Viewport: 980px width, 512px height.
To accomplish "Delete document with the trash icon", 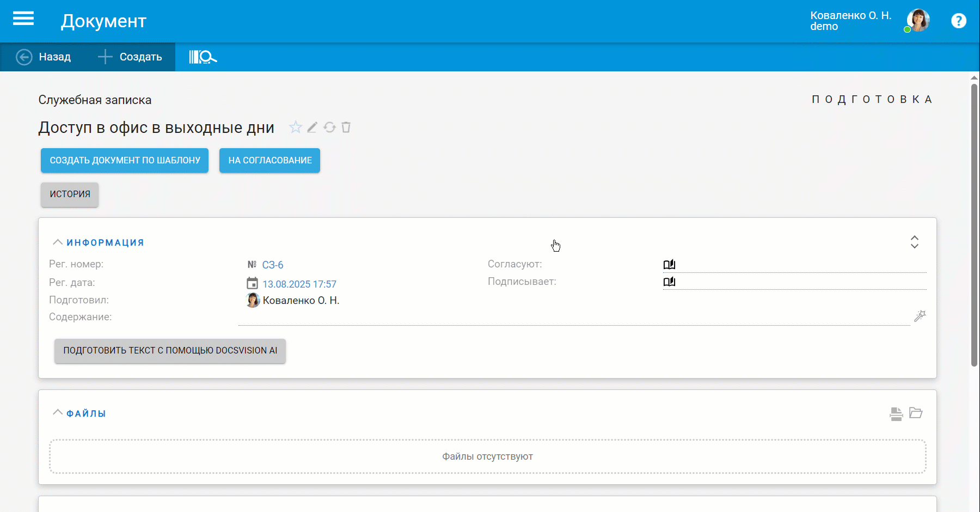I will [346, 127].
